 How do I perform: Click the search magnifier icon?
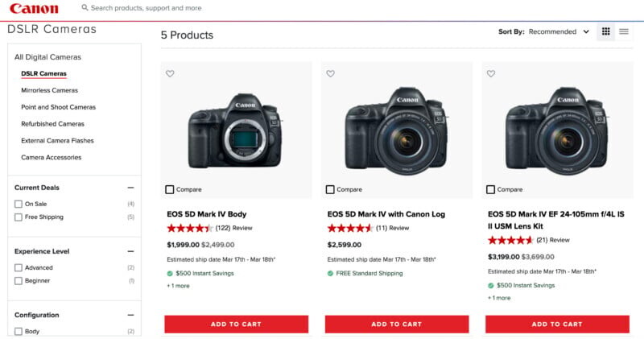pos(85,8)
